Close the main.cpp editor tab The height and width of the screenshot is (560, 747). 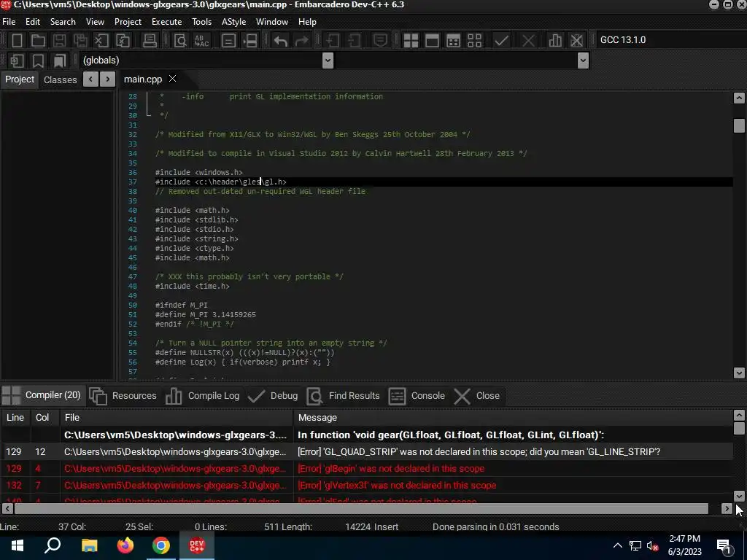click(x=172, y=79)
